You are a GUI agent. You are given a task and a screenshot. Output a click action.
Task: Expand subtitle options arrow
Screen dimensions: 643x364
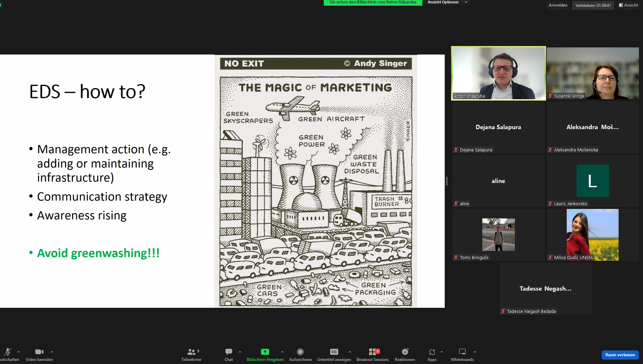click(x=350, y=352)
